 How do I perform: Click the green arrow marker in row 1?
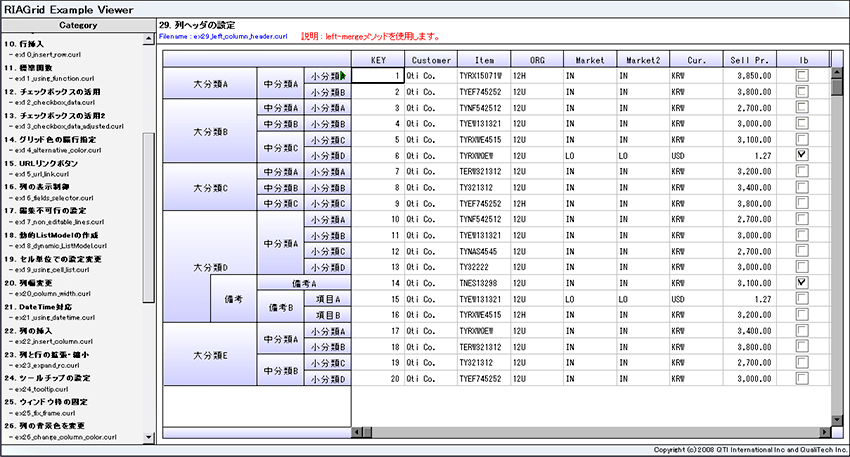[x=342, y=75]
